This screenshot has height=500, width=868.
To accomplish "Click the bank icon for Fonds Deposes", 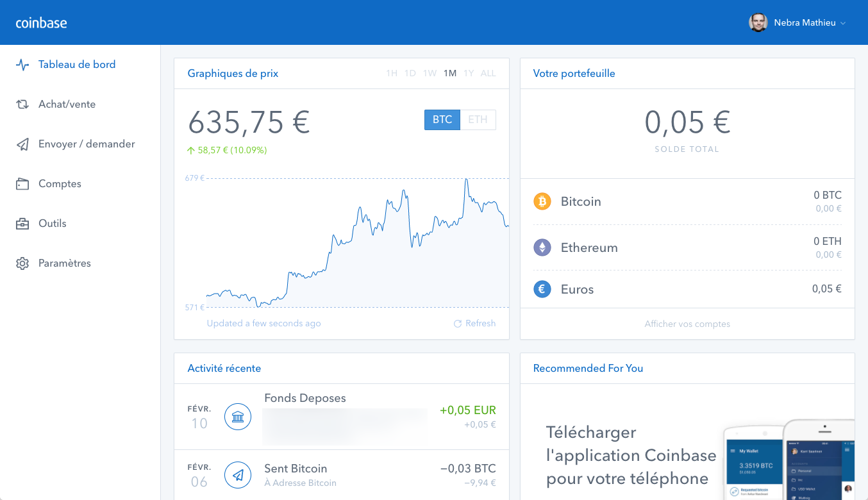I will click(238, 417).
